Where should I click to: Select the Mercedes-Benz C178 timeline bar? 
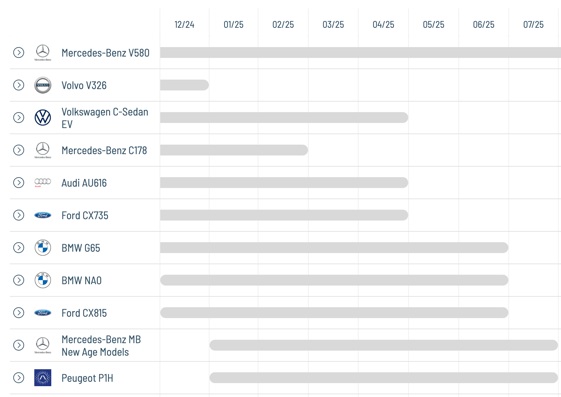coord(234,150)
